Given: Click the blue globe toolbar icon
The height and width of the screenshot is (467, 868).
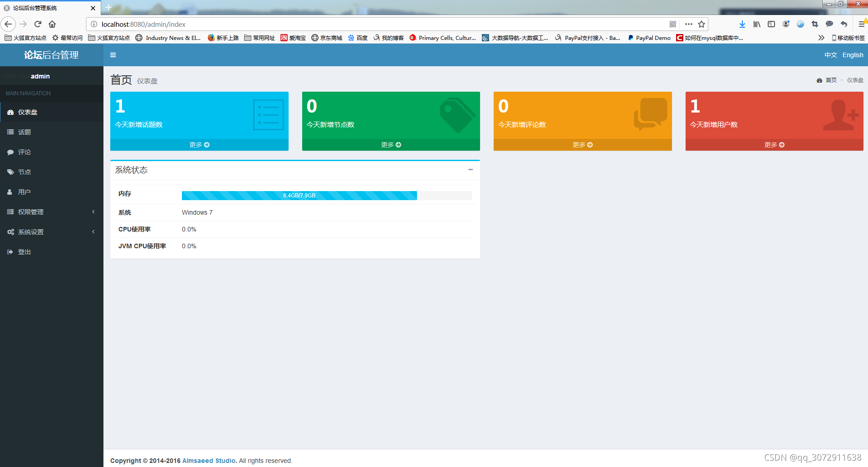Looking at the screenshot, I should (800, 24).
